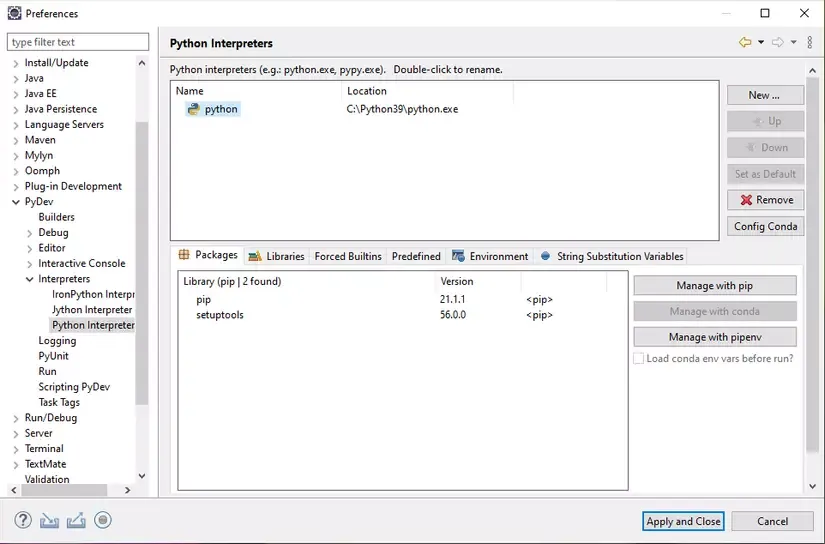This screenshot has width=825, height=544.
Task: Open the back history dropdown arrow
Action: [x=761, y=43]
